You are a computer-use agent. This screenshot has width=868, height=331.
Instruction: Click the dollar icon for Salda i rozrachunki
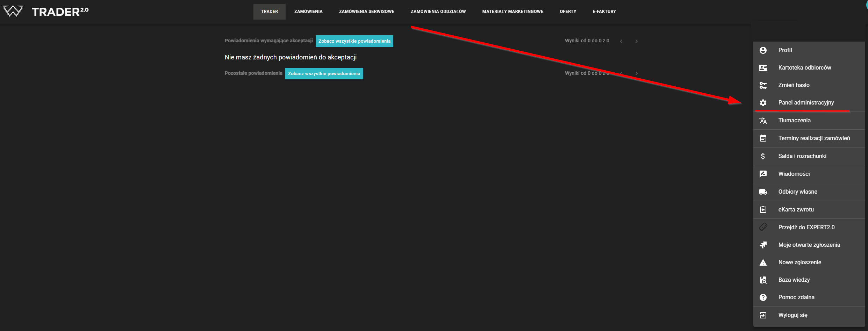[x=763, y=156]
